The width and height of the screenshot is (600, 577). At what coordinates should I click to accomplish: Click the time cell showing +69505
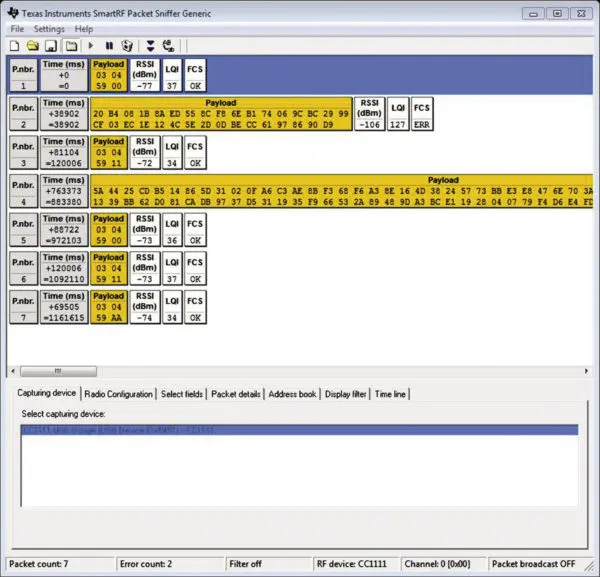64,307
